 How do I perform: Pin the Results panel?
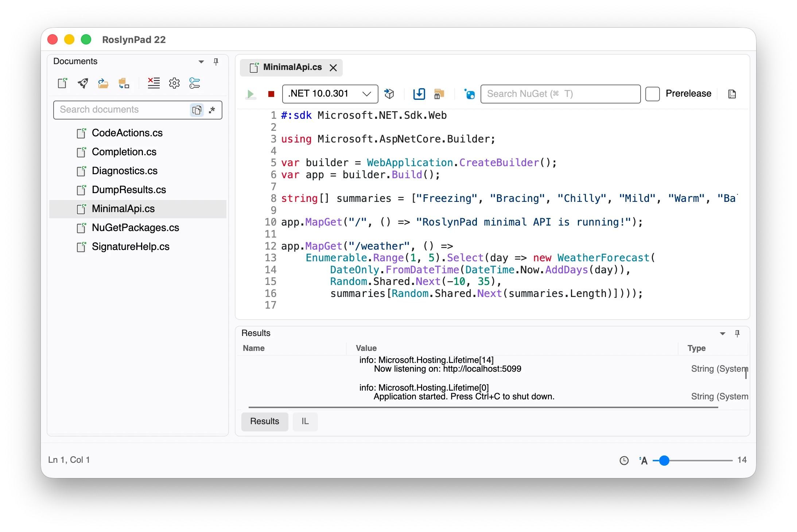pyautogui.click(x=737, y=333)
